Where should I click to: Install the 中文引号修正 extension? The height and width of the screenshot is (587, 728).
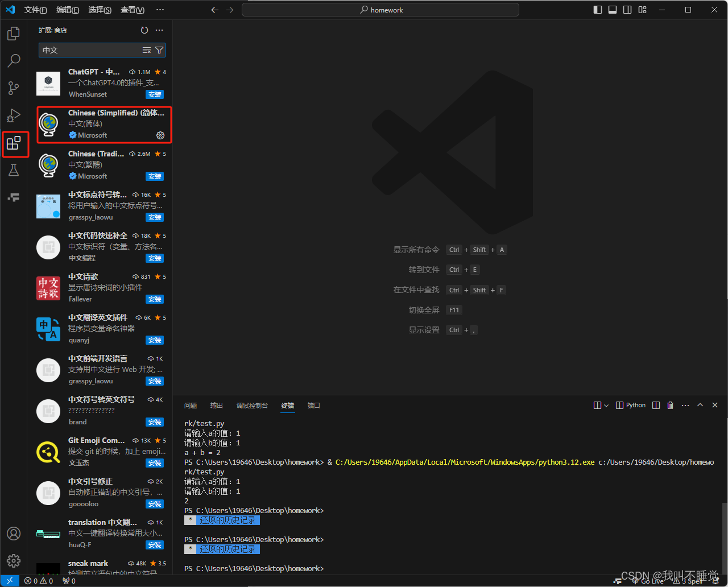(x=155, y=504)
